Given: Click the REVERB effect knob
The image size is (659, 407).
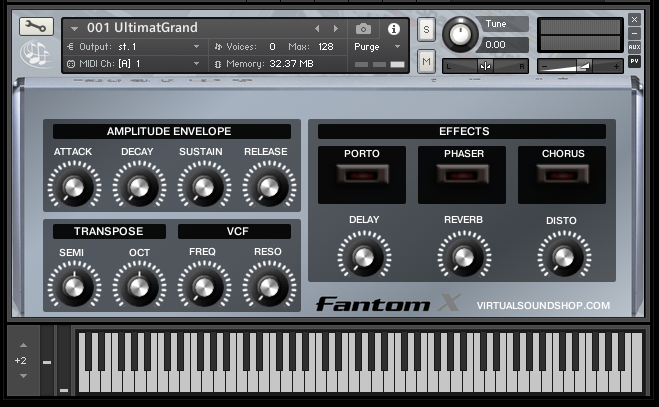Looking at the screenshot, I should (463, 255).
